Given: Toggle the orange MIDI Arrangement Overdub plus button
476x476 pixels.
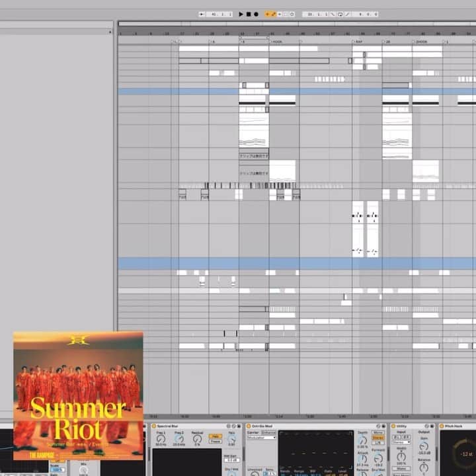Looking at the screenshot, I should [x=267, y=14].
